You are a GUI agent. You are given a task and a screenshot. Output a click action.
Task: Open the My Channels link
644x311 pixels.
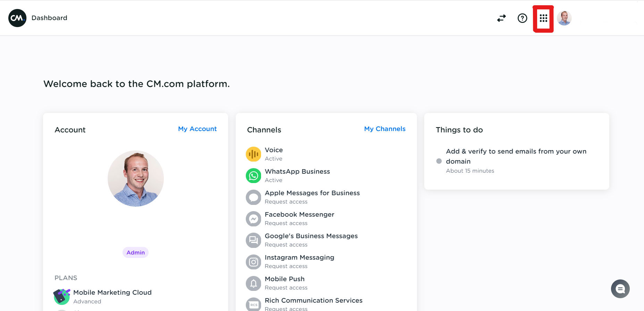click(x=385, y=129)
